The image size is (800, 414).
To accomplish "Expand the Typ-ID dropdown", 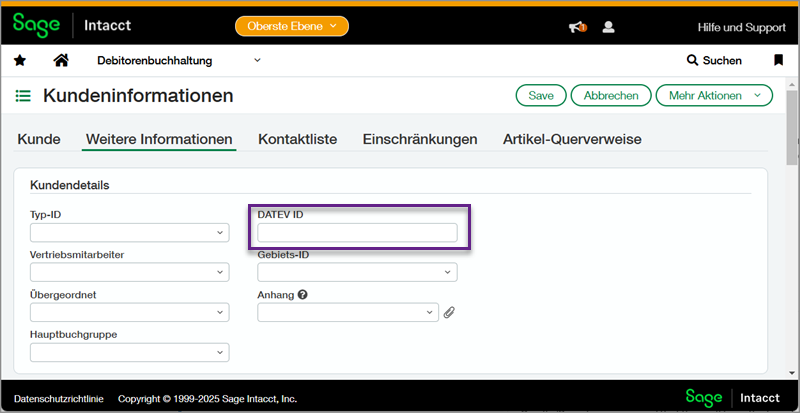I will pyautogui.click(x=130, y=233).
